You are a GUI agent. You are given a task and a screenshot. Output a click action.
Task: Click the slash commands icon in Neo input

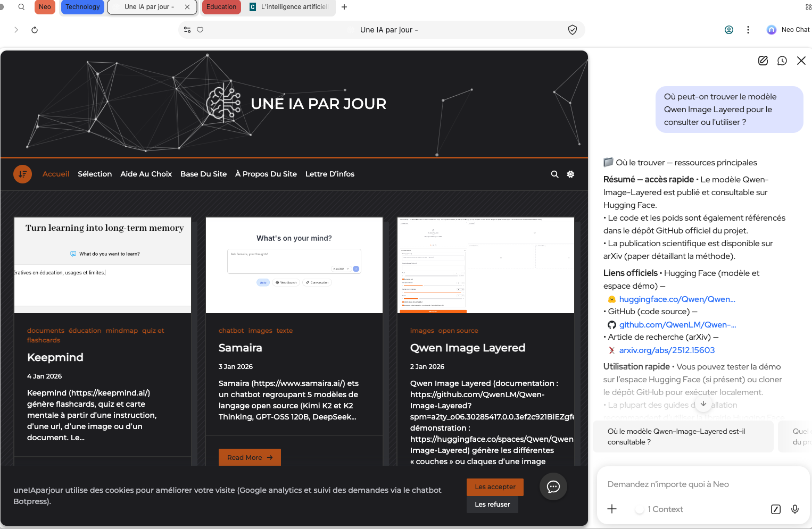775,509
